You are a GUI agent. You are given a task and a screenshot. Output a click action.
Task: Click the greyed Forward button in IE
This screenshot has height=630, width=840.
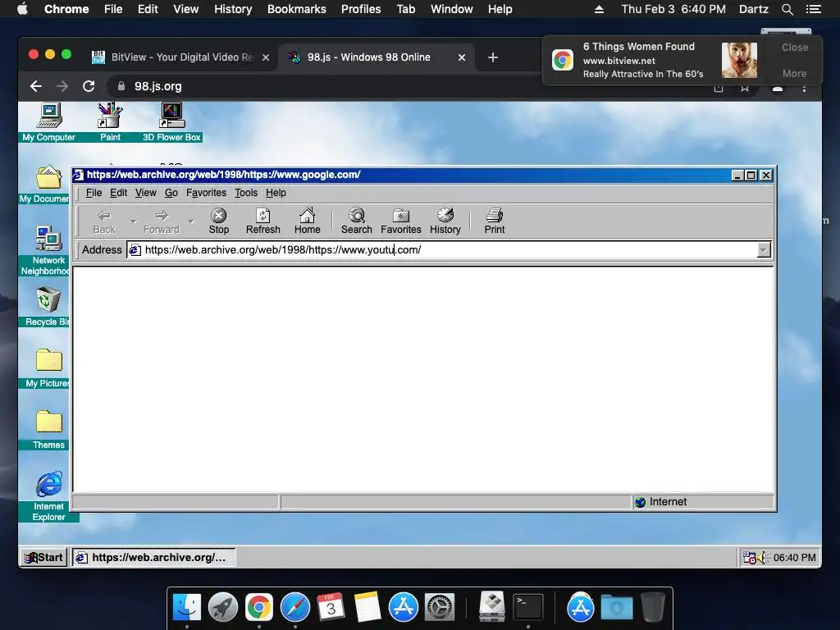point(162,221)
